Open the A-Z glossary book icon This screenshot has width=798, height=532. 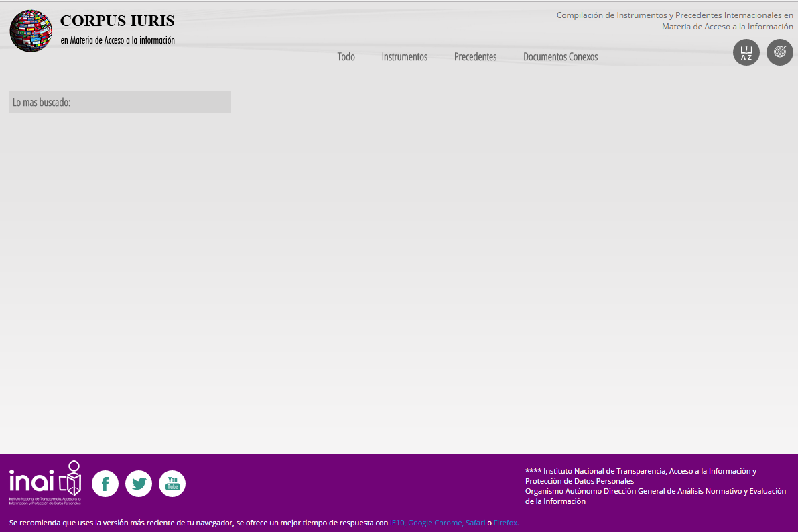tap(746, 52)
